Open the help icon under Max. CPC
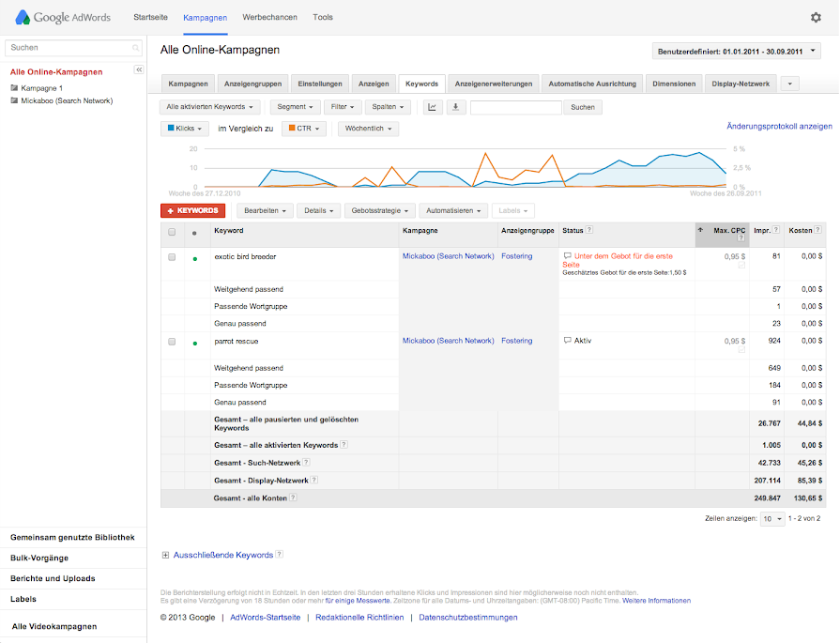 click(741, 237)
